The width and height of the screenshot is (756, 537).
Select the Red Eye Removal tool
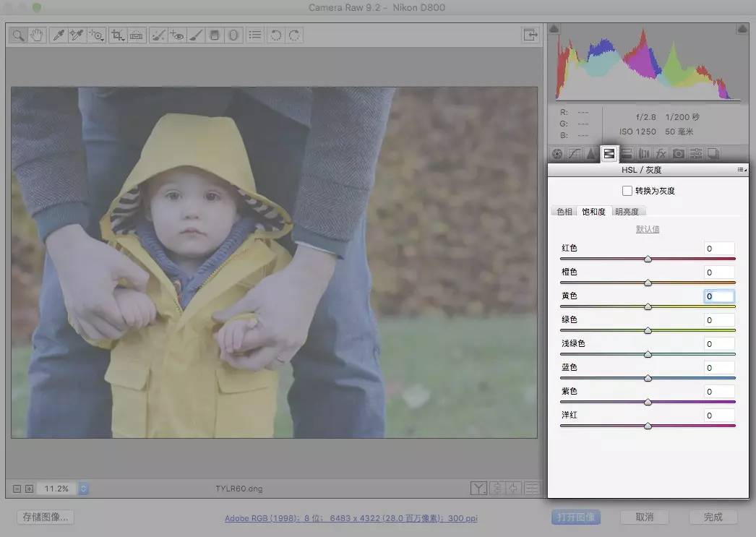(177, 35)
